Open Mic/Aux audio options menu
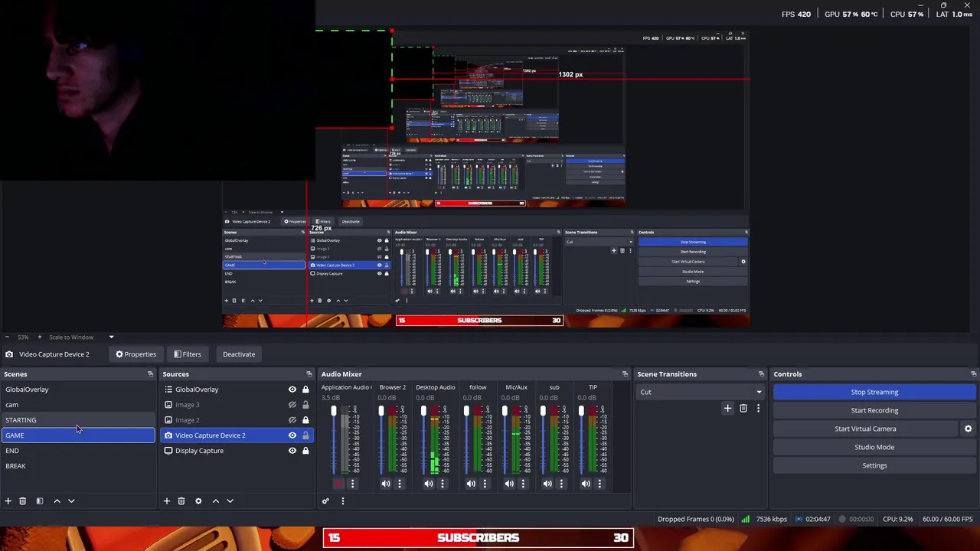Screen dimensions: 980x551 (523, 484)
